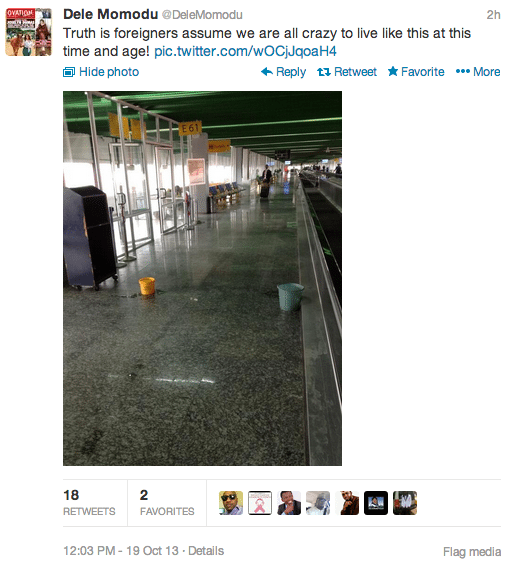Expand tweet Details link

coord(206,551)
